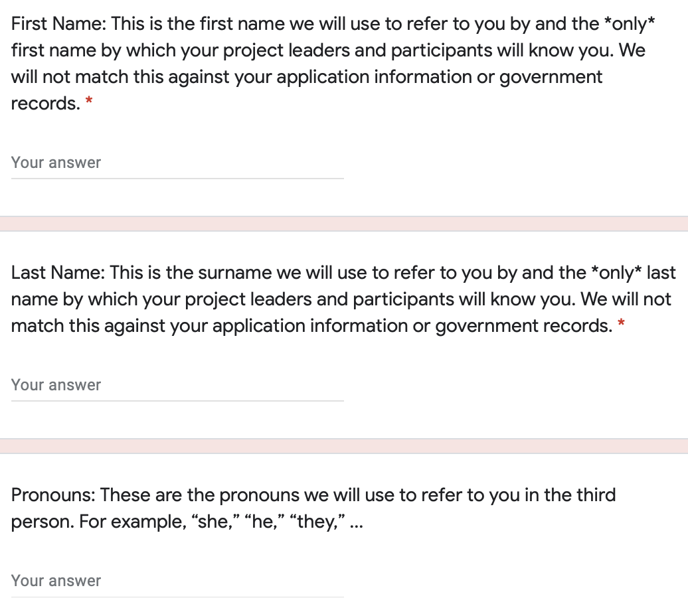Click the red asterisk after First Name question
Screen dimensions: 688x616
pos(89,102)
